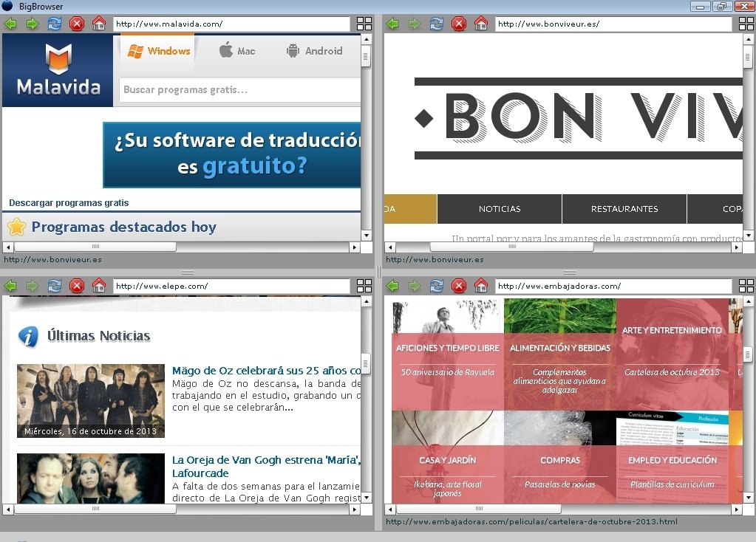The image size is (756, 542).
Task: Open the EMPLEO Y EDUCACIÓN category
Action: click(672, 460)
